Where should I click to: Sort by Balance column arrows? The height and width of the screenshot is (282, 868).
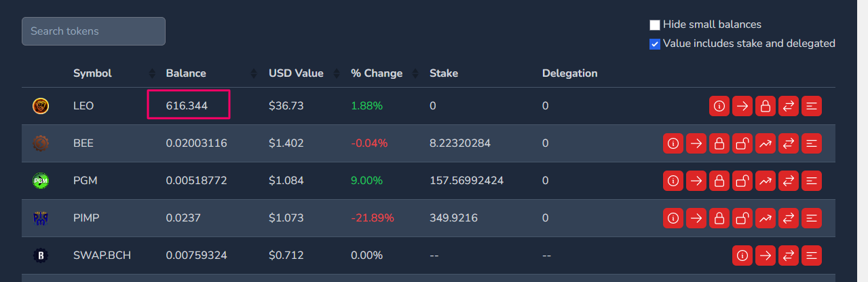(254, 73)
